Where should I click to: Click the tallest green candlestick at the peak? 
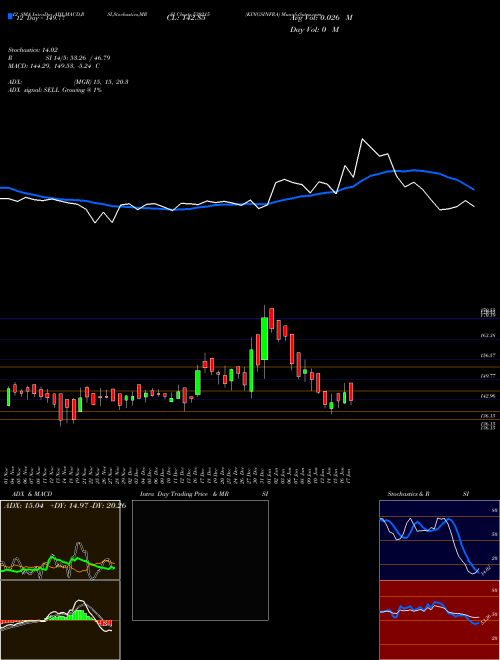(264, 339)
